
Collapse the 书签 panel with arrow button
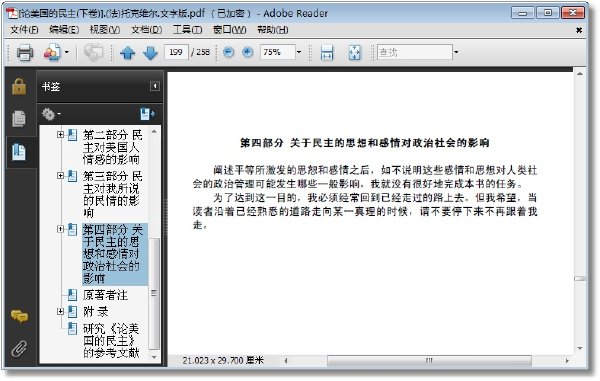155,86
